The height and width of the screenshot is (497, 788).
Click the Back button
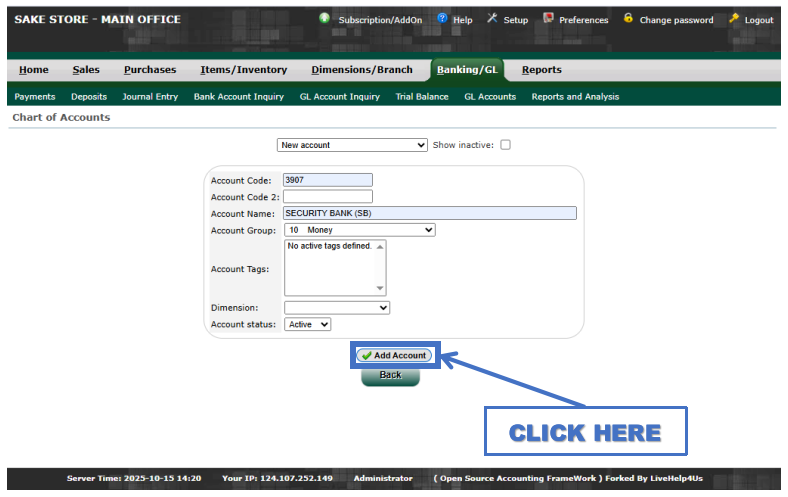[x=390, y=375]
